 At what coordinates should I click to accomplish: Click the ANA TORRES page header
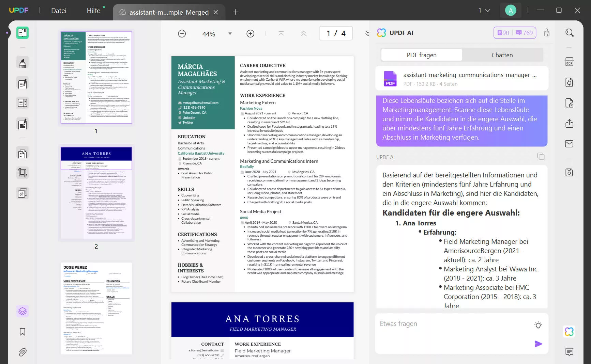262,319
